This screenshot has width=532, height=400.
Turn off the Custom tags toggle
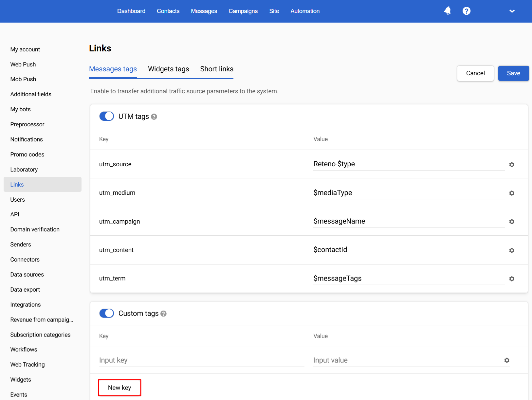(107, 313)
